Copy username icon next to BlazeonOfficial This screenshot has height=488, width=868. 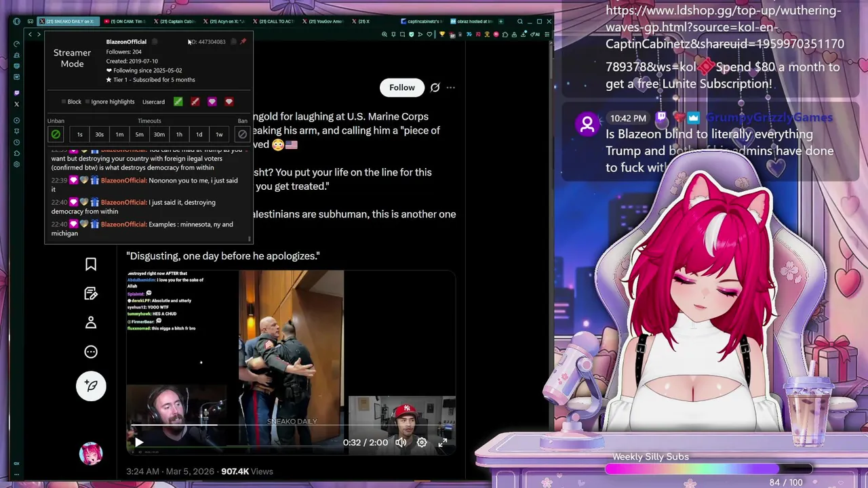click(155, 41)
